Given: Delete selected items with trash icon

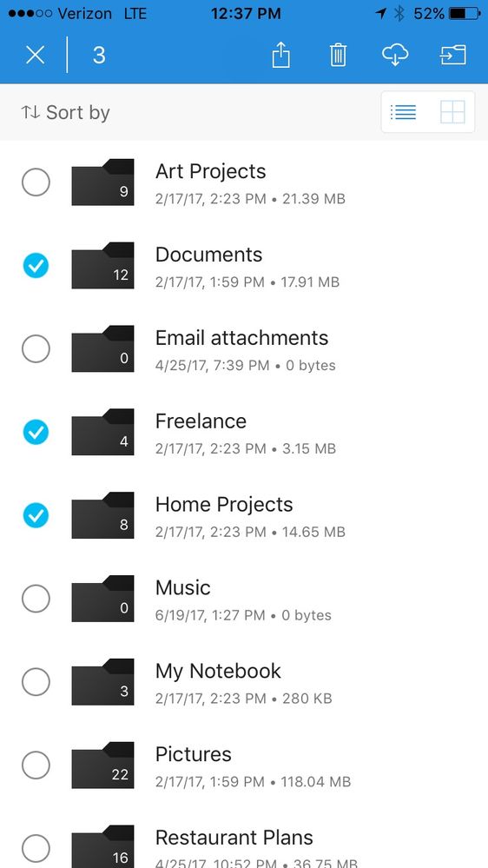Looking at the screenshot, I should (338, 56).
